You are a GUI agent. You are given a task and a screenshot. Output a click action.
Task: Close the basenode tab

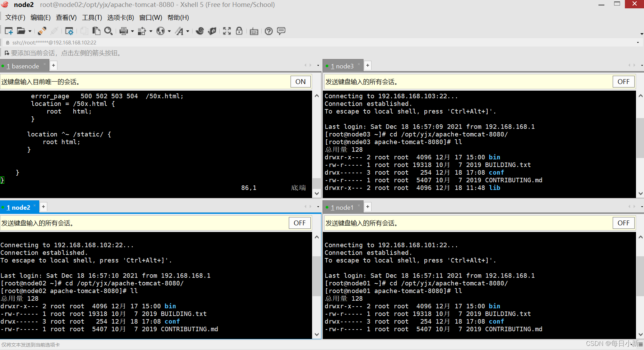coord(44,64)
